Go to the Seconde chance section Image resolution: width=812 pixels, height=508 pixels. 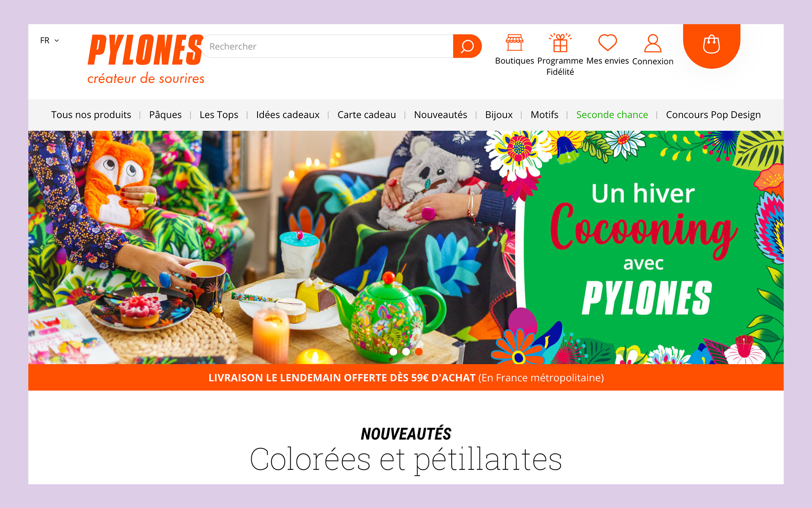[612, 115]
